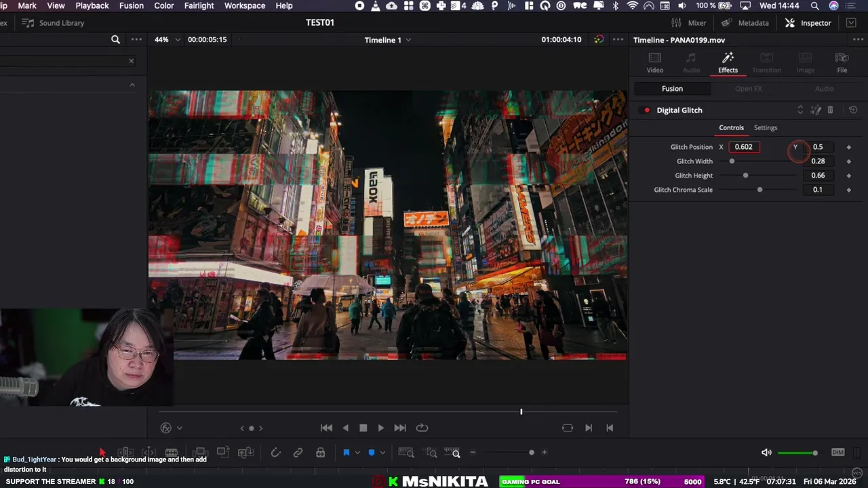Click the match frame icon under viewer

pyautogui.click(x=568, y=428)
